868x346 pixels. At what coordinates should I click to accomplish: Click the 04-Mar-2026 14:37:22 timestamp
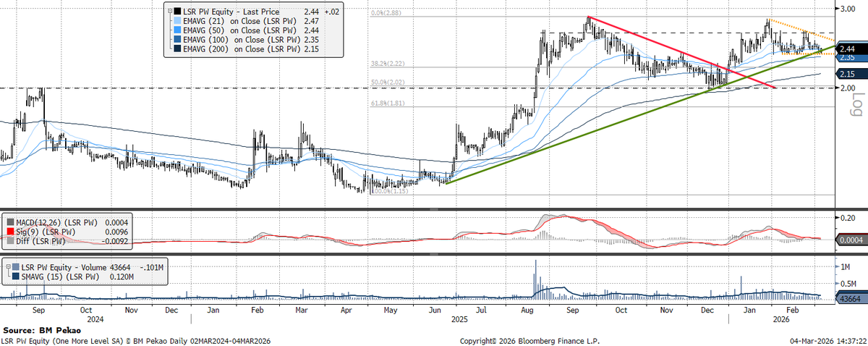[x=827, y=340]
